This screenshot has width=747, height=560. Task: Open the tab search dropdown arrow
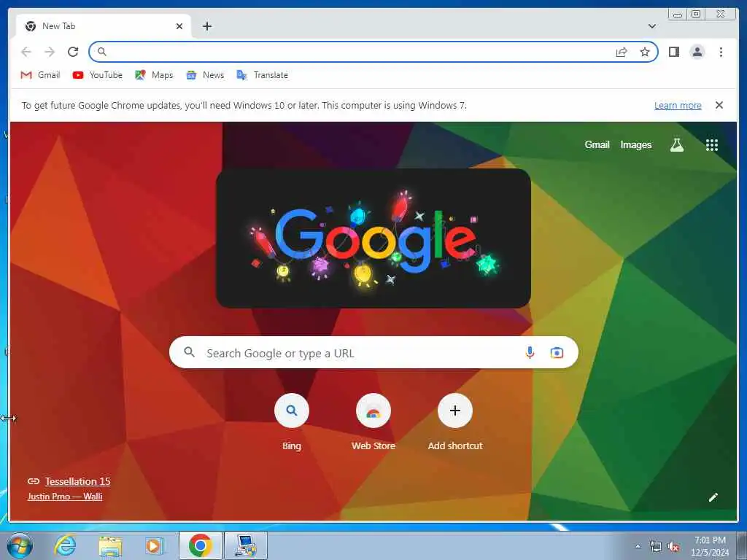click(x=652, y=26)
